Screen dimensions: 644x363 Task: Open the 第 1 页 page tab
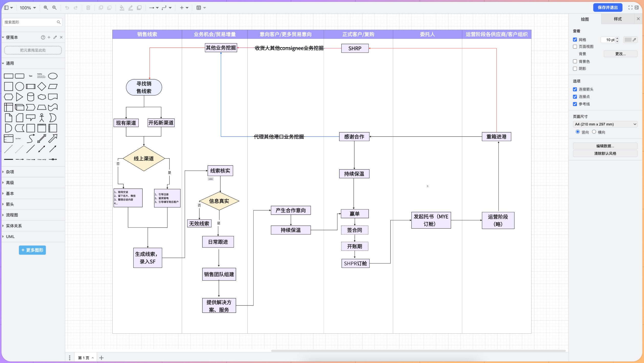86,358
